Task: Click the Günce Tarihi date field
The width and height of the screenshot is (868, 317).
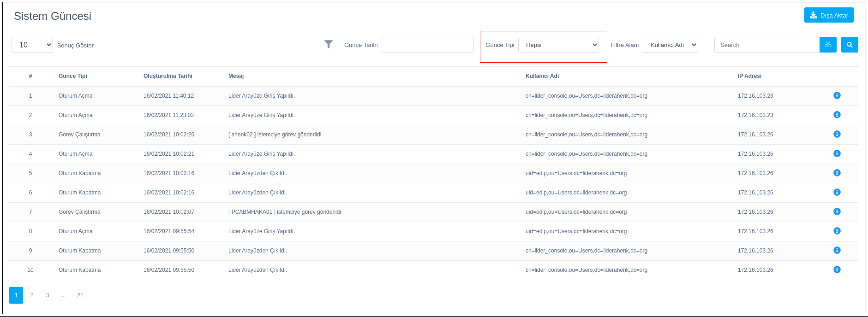Action: coord(427,45)
